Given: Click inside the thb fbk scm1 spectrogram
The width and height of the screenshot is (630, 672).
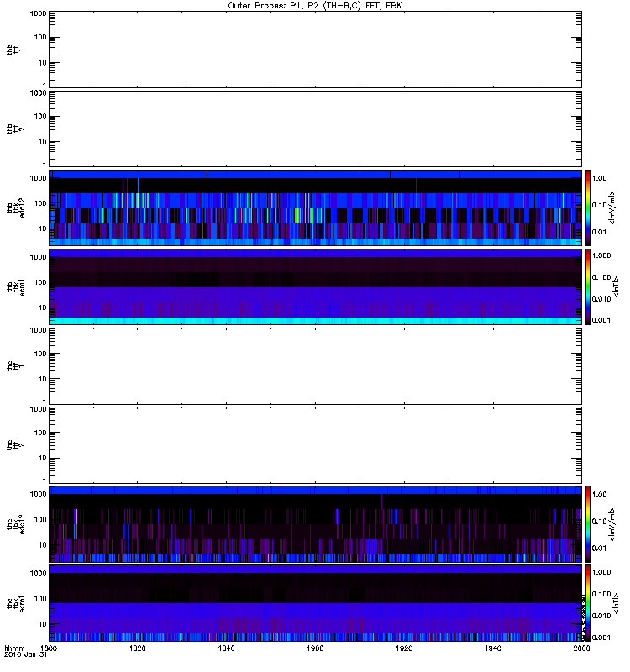Looking at the screenshot, I should click(x=315, y=287).
